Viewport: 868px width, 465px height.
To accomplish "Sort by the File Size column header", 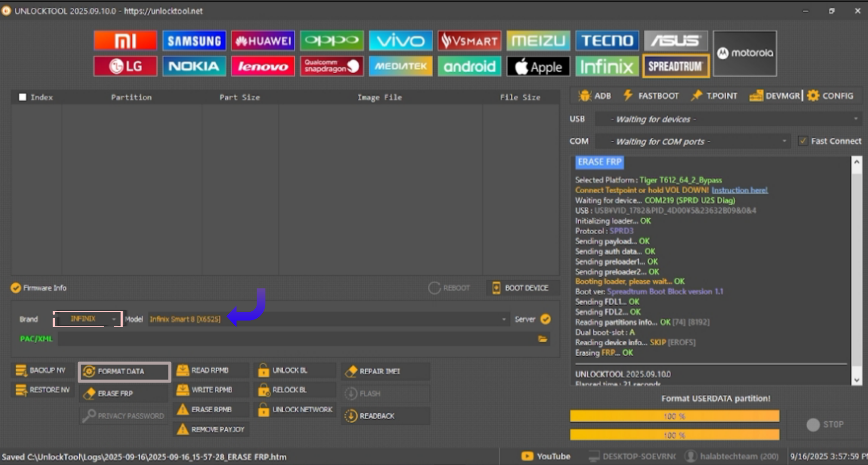I will click(520, 97).
